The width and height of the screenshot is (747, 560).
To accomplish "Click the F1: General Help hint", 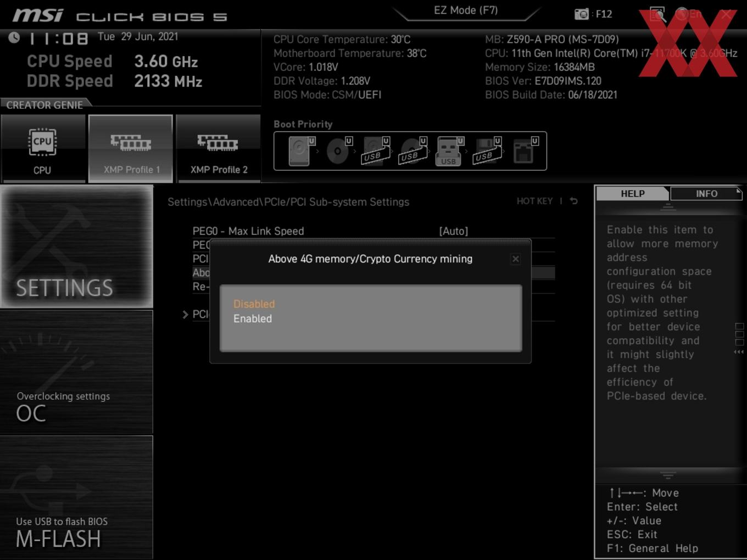I will point(653,548).
